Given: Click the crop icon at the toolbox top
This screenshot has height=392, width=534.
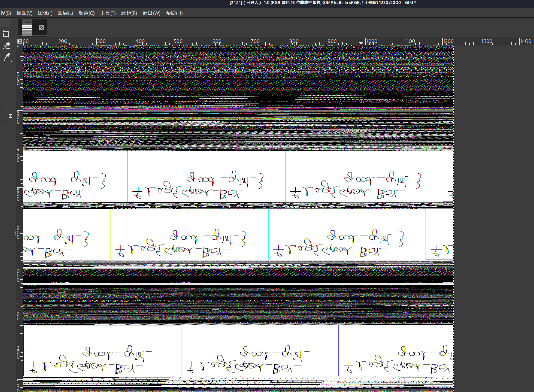Looking at the screenshot, I should 6,34.
